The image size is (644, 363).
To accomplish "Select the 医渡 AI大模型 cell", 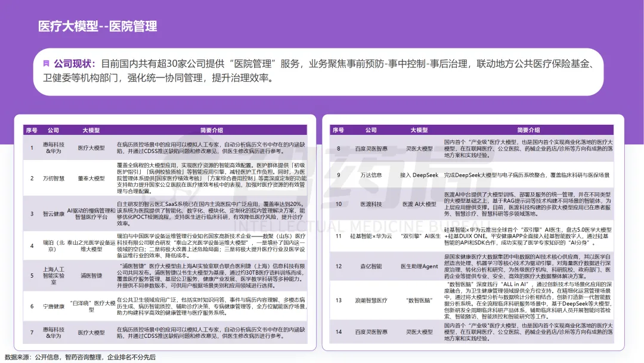I will (x=419, y=204).
